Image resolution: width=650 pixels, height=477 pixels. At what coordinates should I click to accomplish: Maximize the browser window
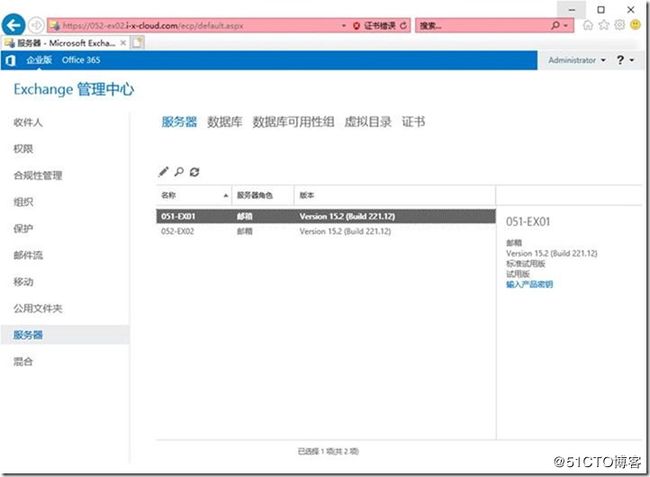601,10
